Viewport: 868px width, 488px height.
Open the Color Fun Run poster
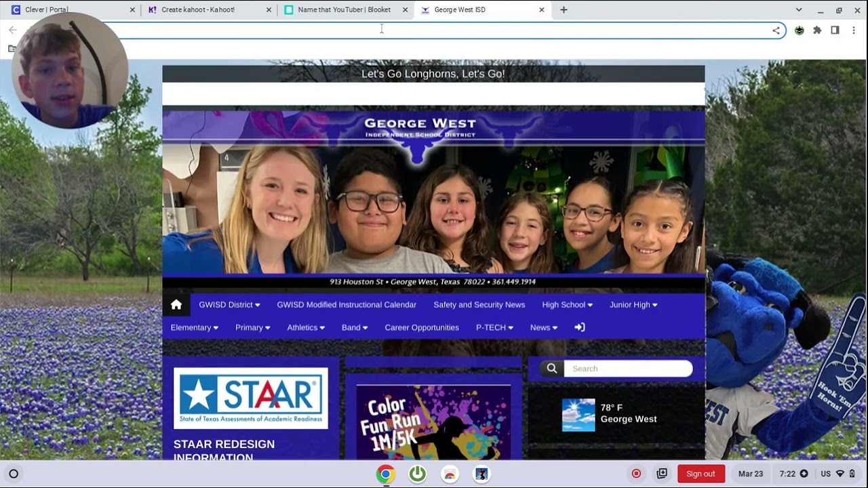pos(433,422)
